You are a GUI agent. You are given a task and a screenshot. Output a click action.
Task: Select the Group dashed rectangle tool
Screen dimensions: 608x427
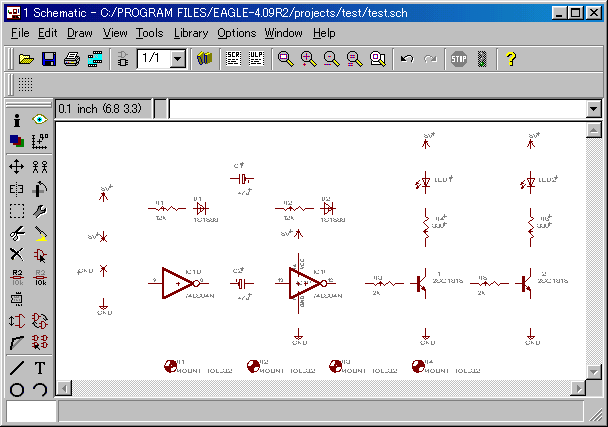17,211
